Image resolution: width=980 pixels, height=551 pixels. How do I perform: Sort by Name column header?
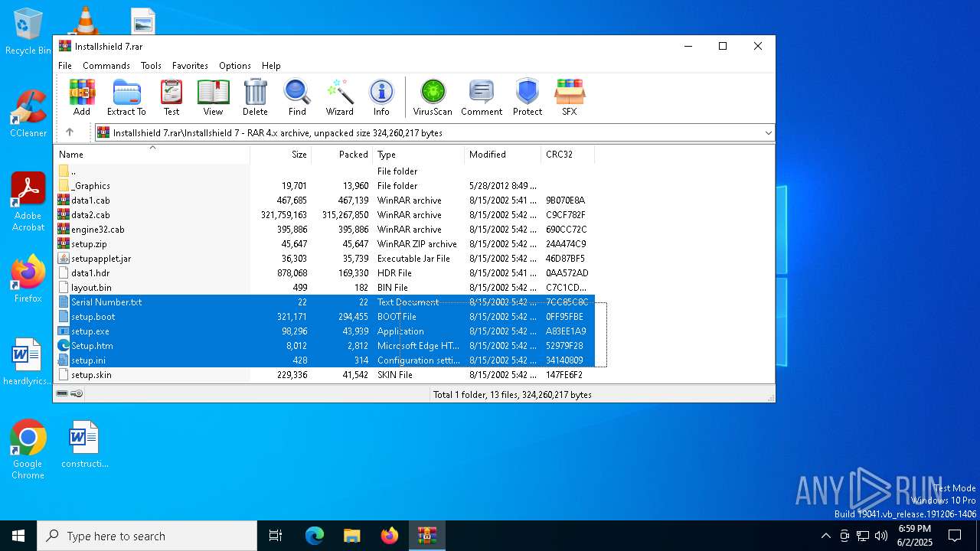click(x=152, y=155)
